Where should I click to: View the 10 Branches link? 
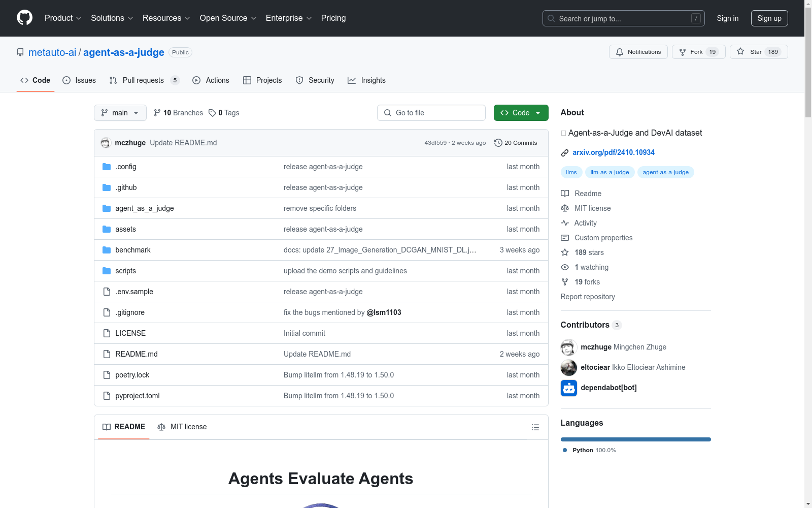[178, 113]
